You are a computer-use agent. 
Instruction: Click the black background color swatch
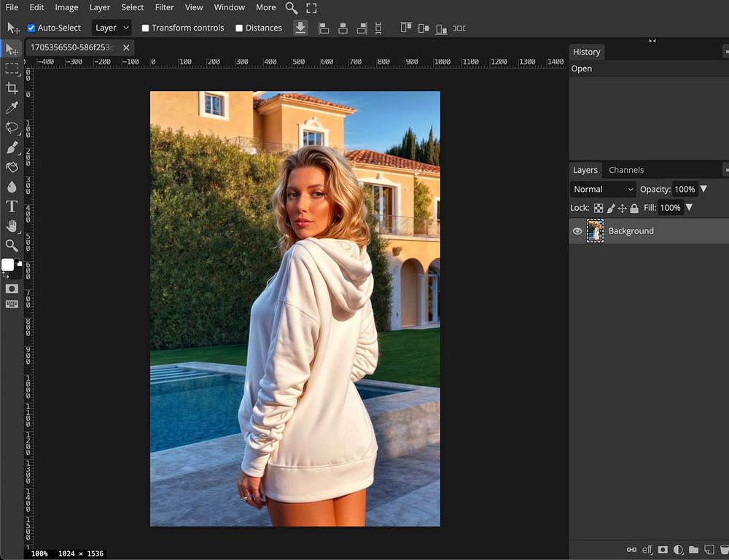17,273
